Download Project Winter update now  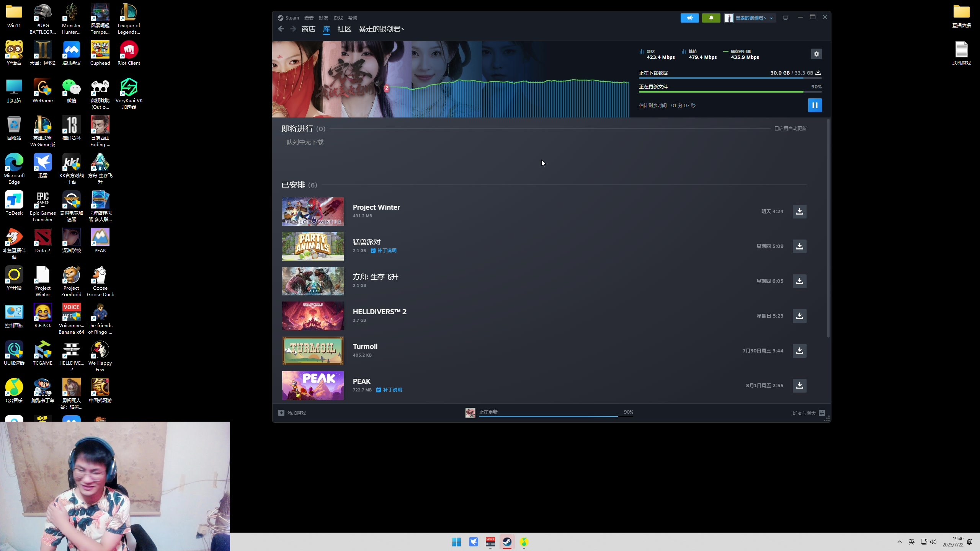point(799,211)
